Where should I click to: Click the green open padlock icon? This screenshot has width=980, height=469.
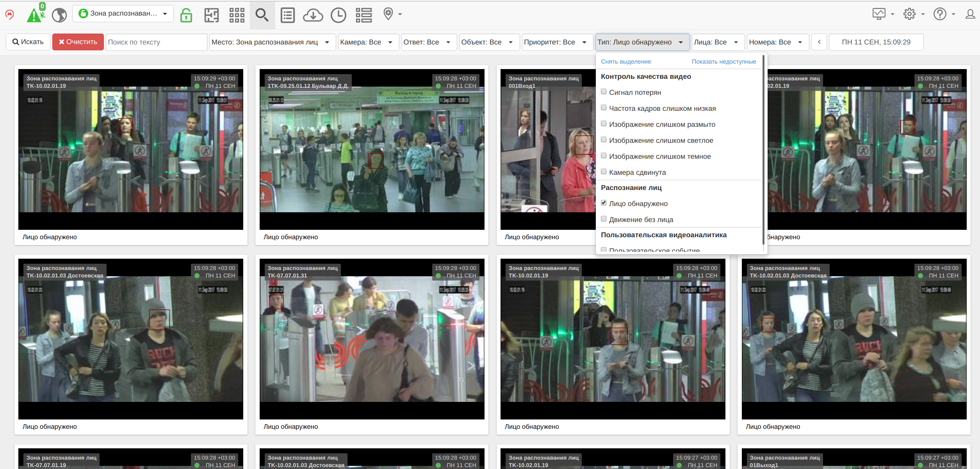(186, 15)
